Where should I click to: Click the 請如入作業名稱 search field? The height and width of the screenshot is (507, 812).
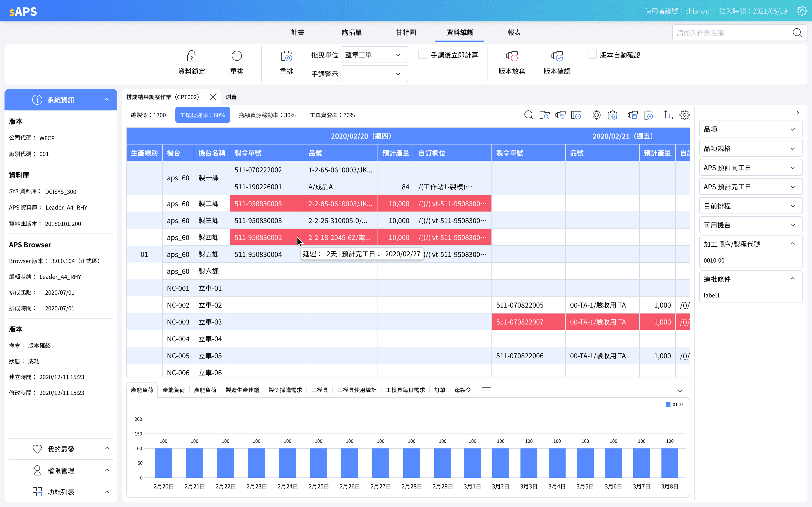[731, 33]
